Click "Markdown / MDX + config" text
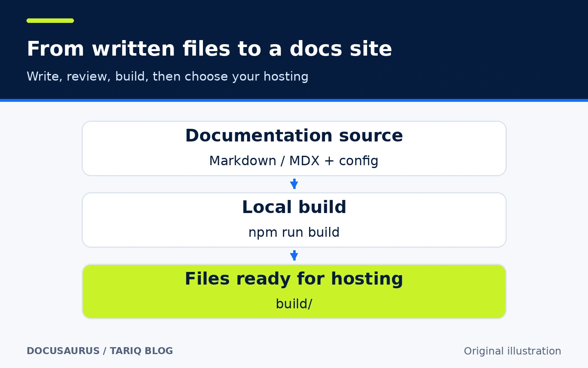Viewport: 588px width, 368px height. [294, 161]
